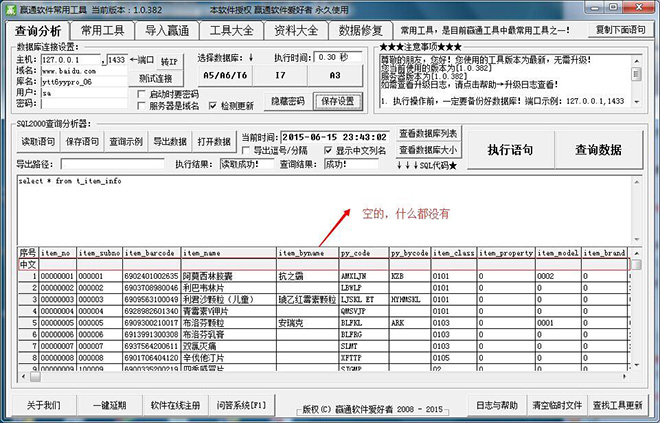Click the 查看数据库大小 button
The width and height of the screenshot is (660, 423).
(x=428, y=150)
